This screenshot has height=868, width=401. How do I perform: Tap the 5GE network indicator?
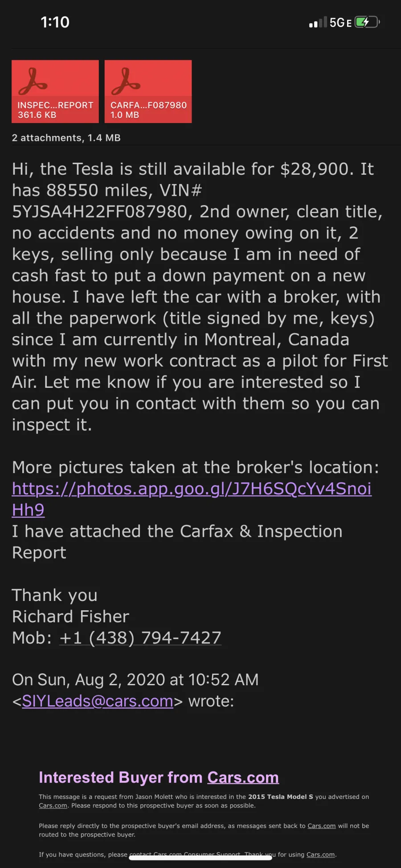(x=341, y=23)
